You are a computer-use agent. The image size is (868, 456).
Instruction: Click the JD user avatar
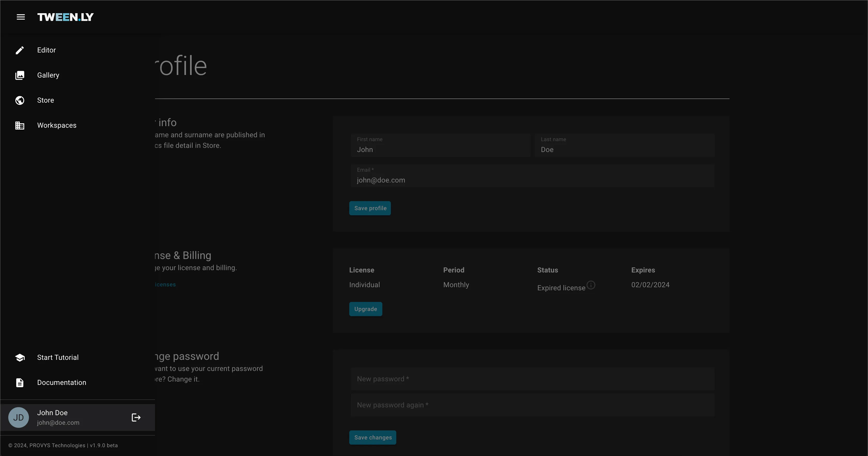(18, 417)
